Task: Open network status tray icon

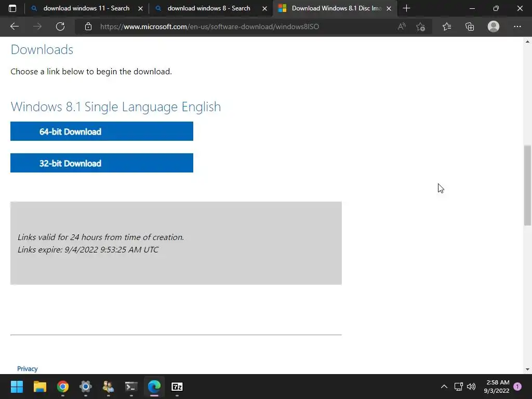Action: [x=458, y=387]
